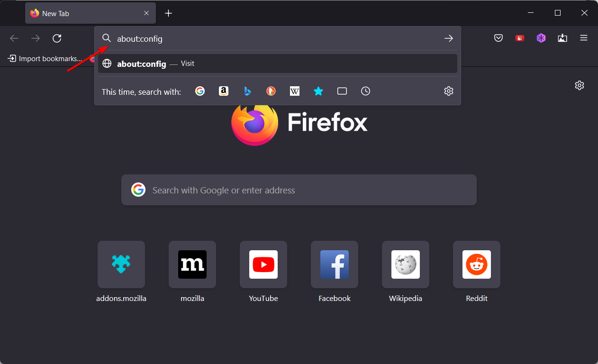
Task: Visit the about:config suggestion
Action: [x=278, y=64]
